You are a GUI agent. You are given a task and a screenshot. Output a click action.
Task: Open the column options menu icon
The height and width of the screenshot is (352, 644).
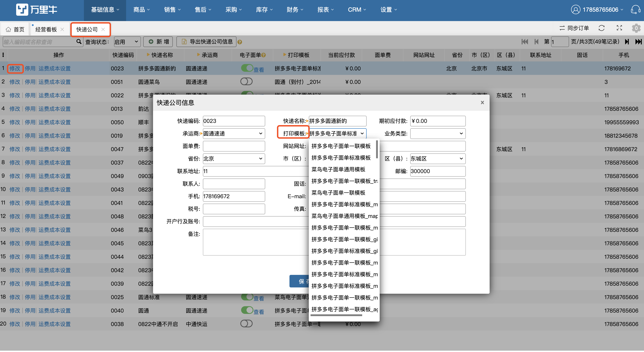(3, 55)
